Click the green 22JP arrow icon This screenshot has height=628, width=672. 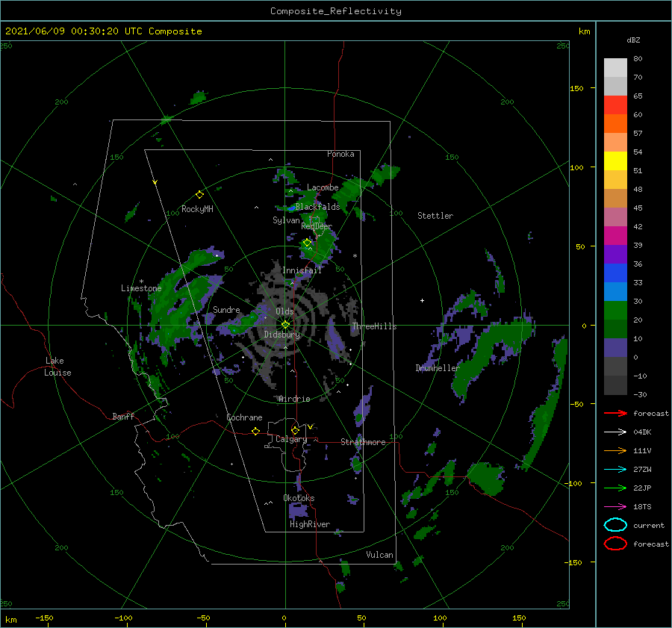click(615, 488)
